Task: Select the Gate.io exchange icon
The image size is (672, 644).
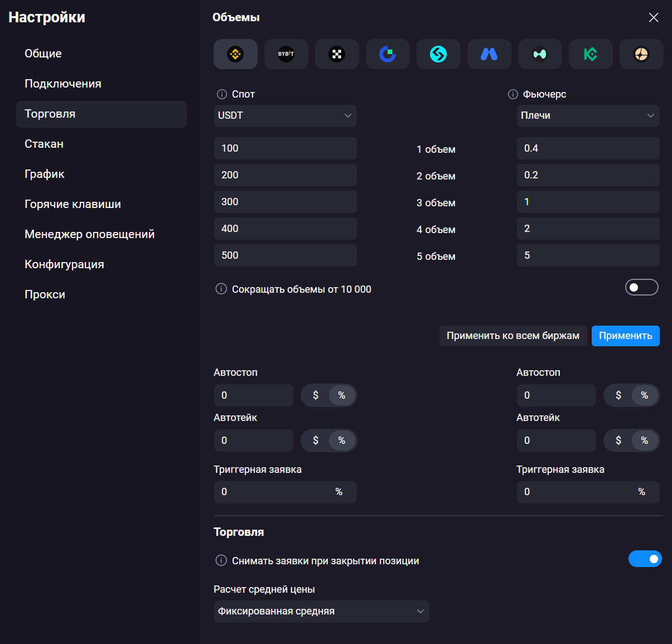Action: pos(388,54)
